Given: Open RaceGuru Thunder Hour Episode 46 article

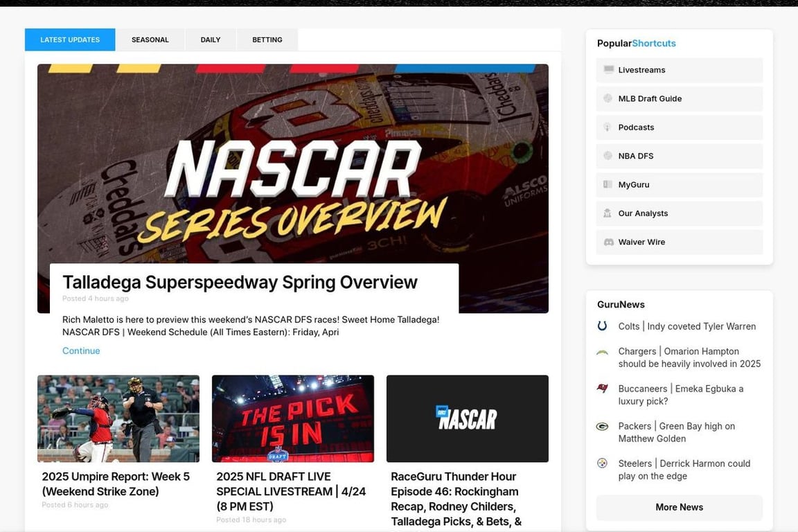Looking at the screenshot, I should click(x=456, y=499).
